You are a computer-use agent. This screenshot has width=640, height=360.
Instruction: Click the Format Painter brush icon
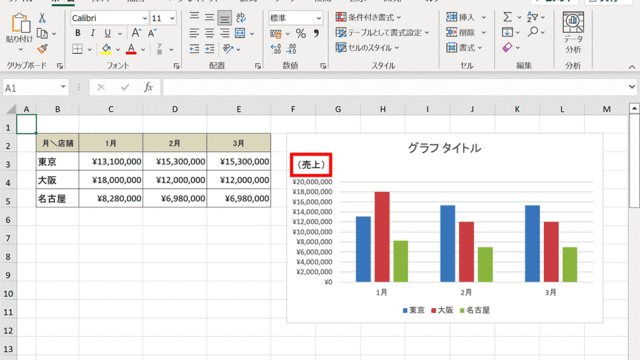tap(42, 49)
